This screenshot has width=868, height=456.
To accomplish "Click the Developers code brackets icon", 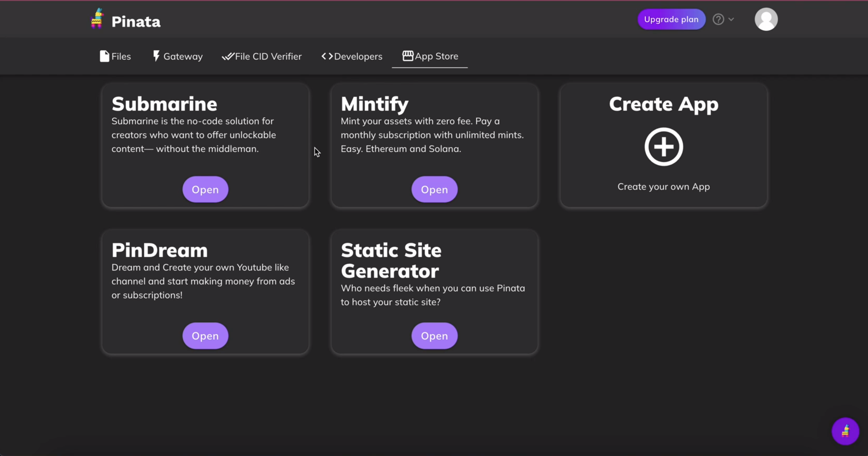I will coord(327,56).
